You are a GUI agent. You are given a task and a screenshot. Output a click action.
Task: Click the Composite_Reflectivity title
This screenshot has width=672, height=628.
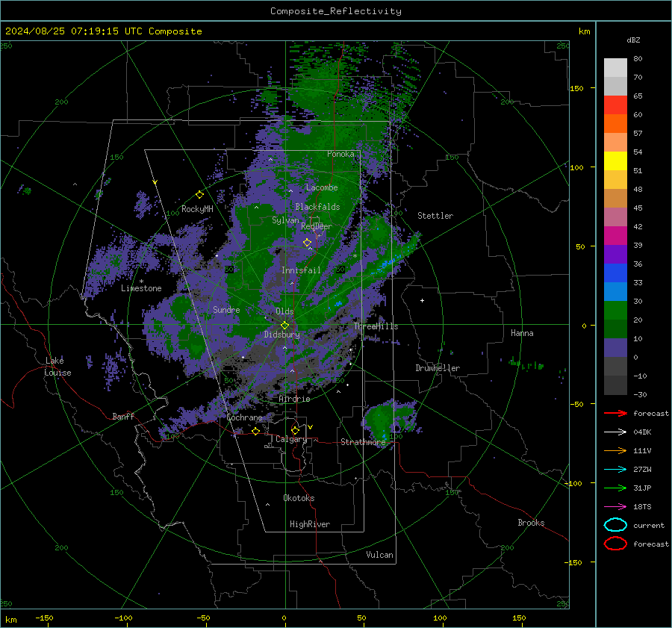pyautogui.click(x=336, y=11)
